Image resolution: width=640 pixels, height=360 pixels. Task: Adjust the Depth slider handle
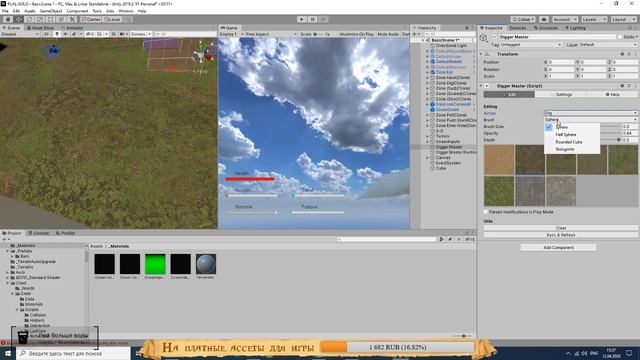[x=619, y=140]
